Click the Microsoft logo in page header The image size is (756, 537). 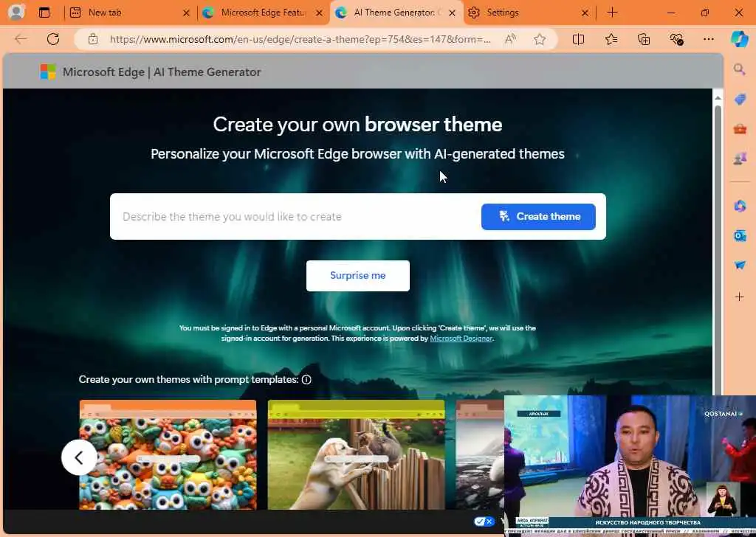click(48, 72)
